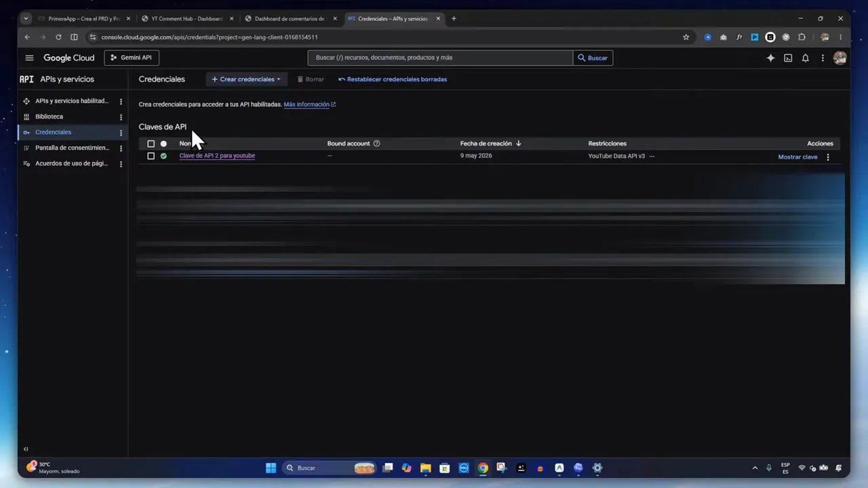Image resolution: width=868 pixels, height=488 pixels.
Task: Open the Gemini AI assistant sparkle icon
Action: click(x=770, y=58)
